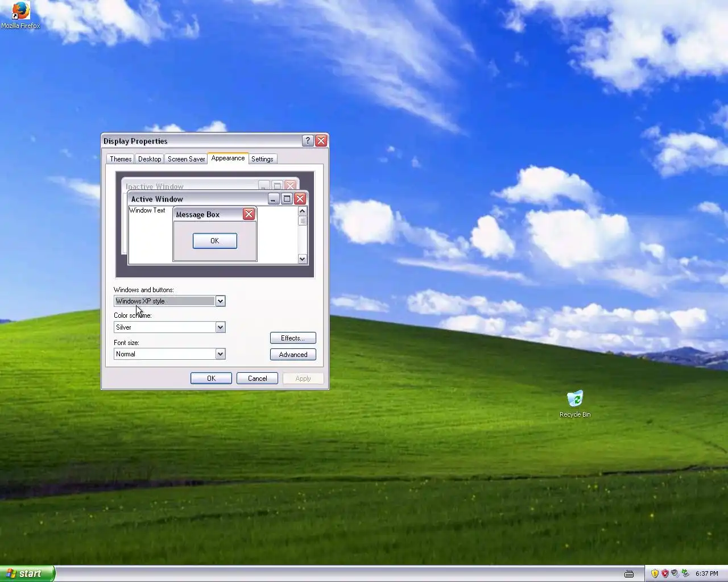Expand the Color scheme dropdown
This screenshot has height=582, width=728.
click(x=220, y=327)
